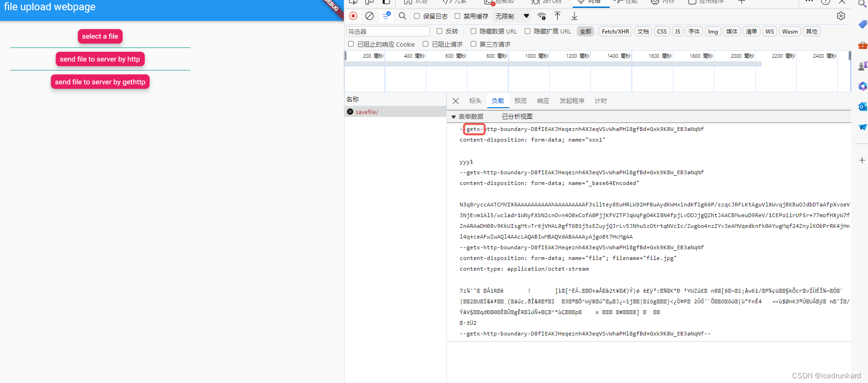868x383 pixels.
Task: Select the 全部 request type filter
Action: point(585,31)
